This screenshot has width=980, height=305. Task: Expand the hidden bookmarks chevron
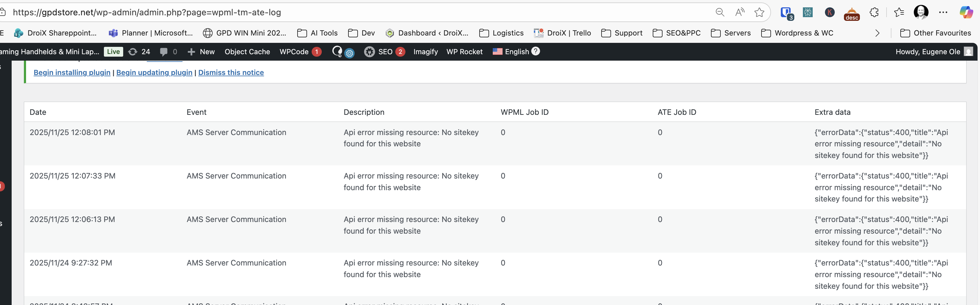pyautogui.click(x=877, y=33)
